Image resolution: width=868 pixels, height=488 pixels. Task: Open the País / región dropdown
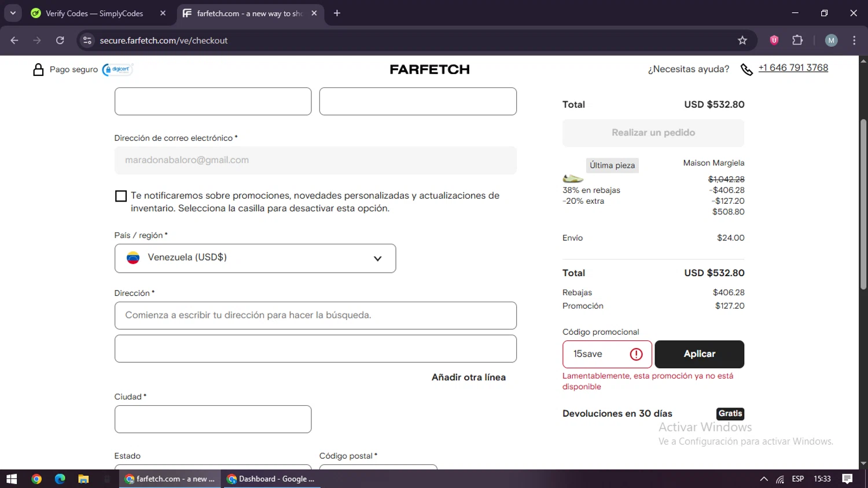(255, 258)
